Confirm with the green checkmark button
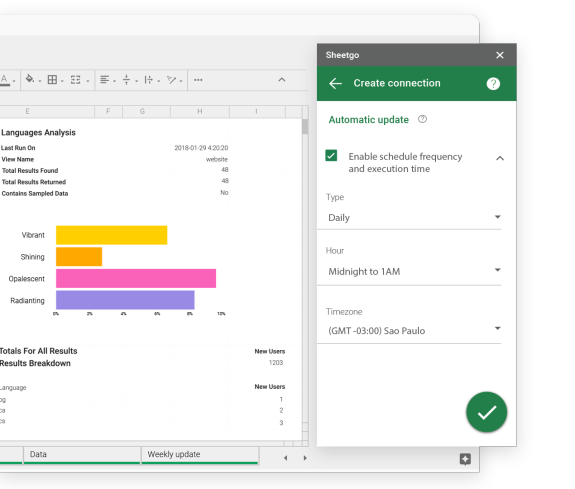 tap(487, 412)
